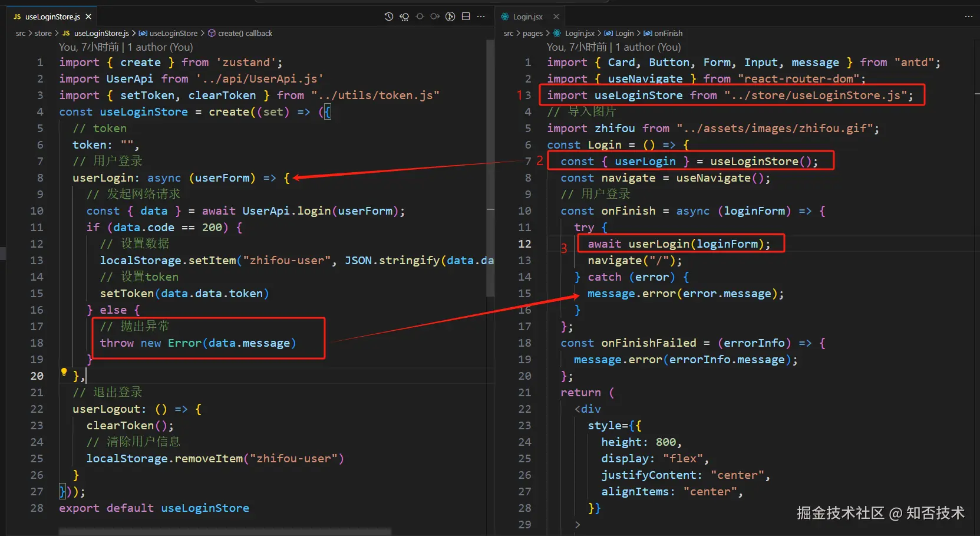Go to next change using the toolbar icon
This screenshot has height=536, width=980.
tap(435, 17)
